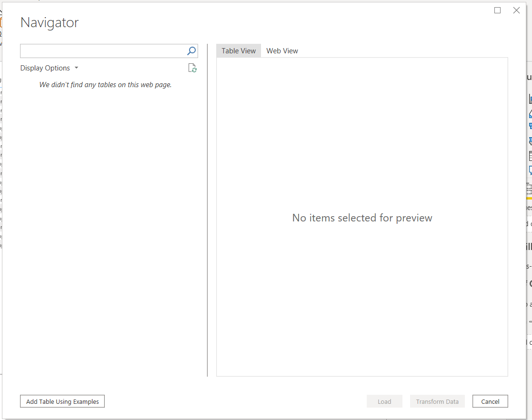The width and height of the screenshot is (532, 420).
Task: Refresh the table list with the refresh icon
Action: (192, 68)
